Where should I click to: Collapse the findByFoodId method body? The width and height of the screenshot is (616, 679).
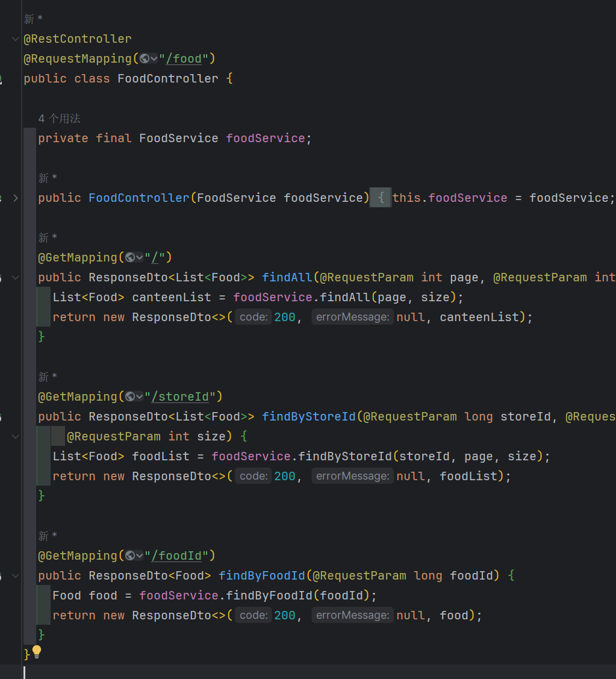click(x=16, y=575)
